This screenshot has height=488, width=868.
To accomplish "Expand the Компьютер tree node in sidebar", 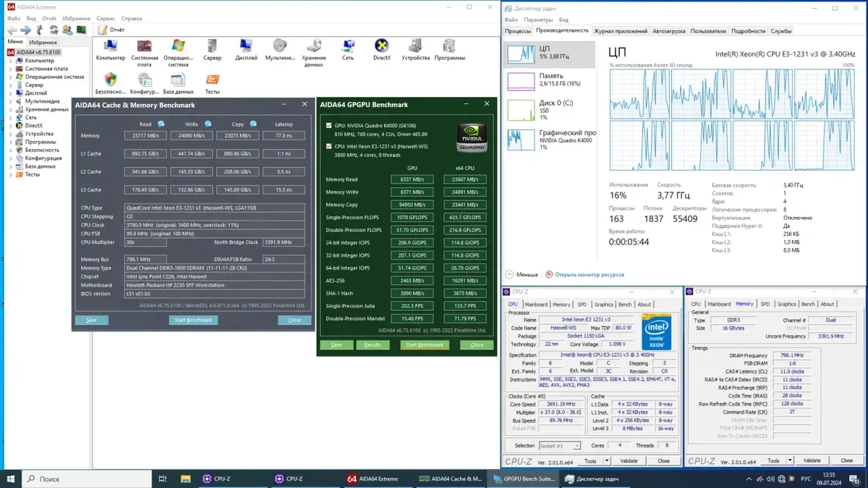I will pyautogui.click(x=11, y=61).
